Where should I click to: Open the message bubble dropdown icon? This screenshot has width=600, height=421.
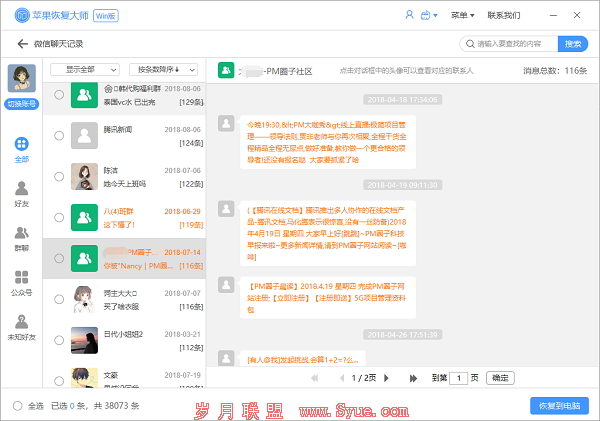point(429,15)
